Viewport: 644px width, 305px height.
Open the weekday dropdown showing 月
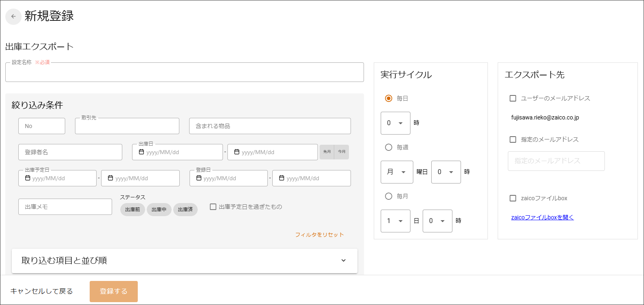[397, 172]
